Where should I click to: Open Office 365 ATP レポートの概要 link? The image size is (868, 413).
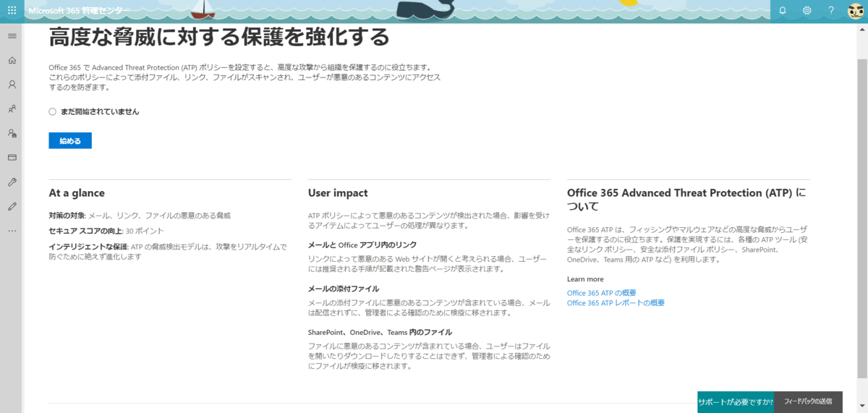[616, 303]
